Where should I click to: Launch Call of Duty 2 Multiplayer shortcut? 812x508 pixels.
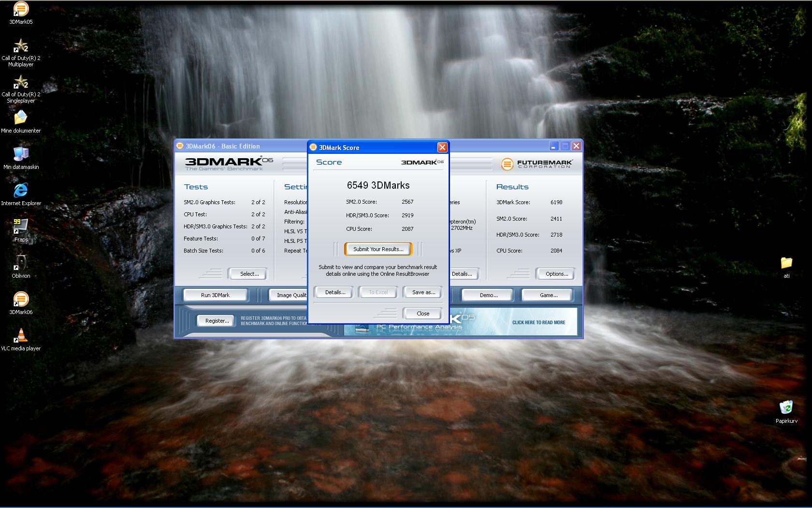pyautogui.click(x=21, y=52)
